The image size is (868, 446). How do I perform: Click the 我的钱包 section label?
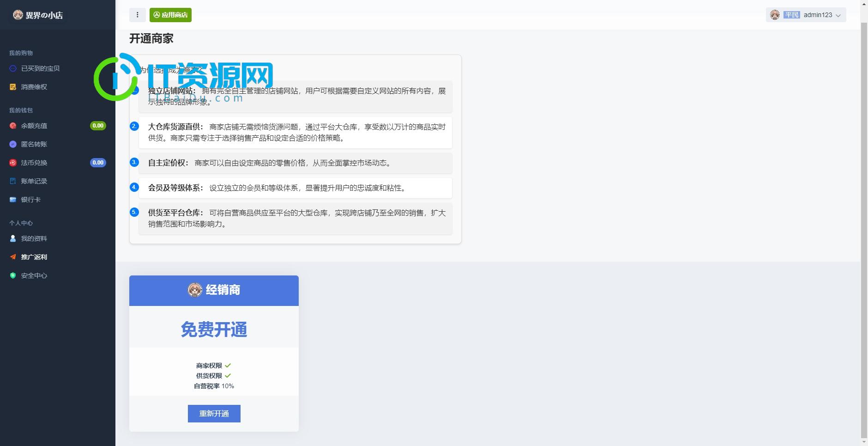[x=21, y=110]
